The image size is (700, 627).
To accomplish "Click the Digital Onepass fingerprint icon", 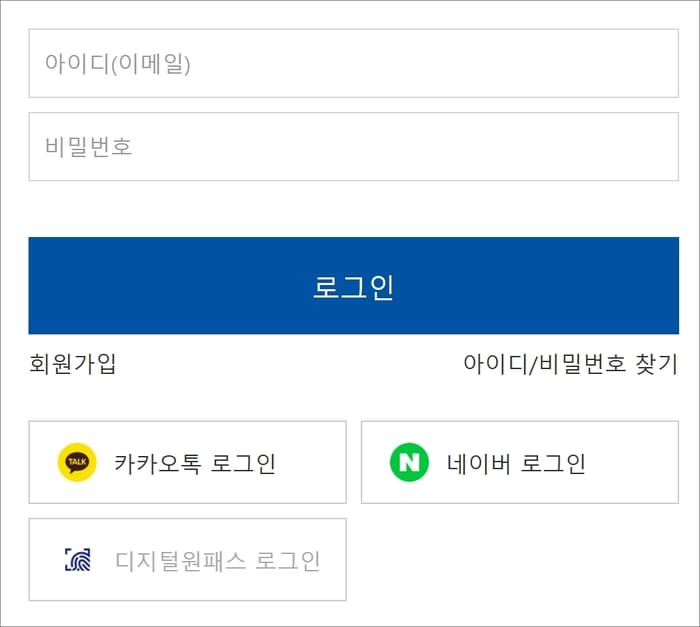I will click(78, 560).
